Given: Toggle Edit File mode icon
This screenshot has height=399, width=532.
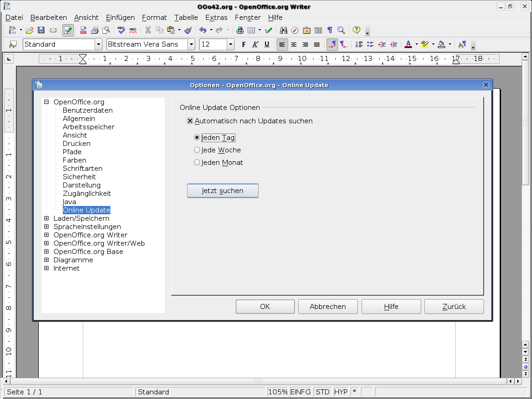Looking at the screenshot, I should pyautogui.click(x=68, y=30).
